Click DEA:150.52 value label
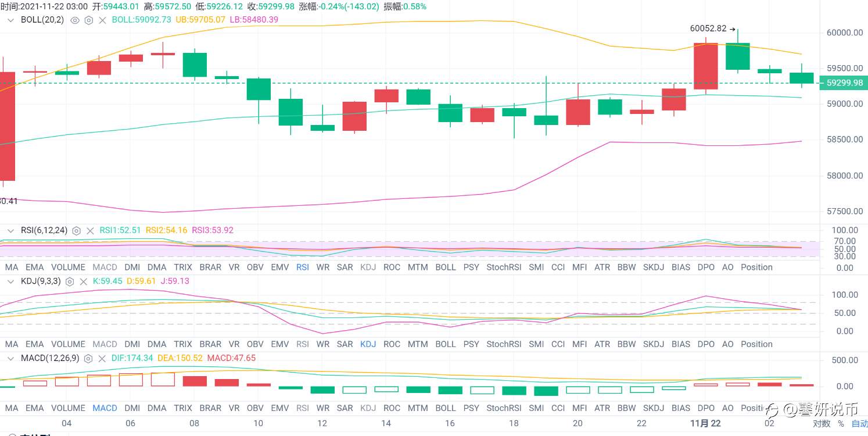 [x=180, y=358]
